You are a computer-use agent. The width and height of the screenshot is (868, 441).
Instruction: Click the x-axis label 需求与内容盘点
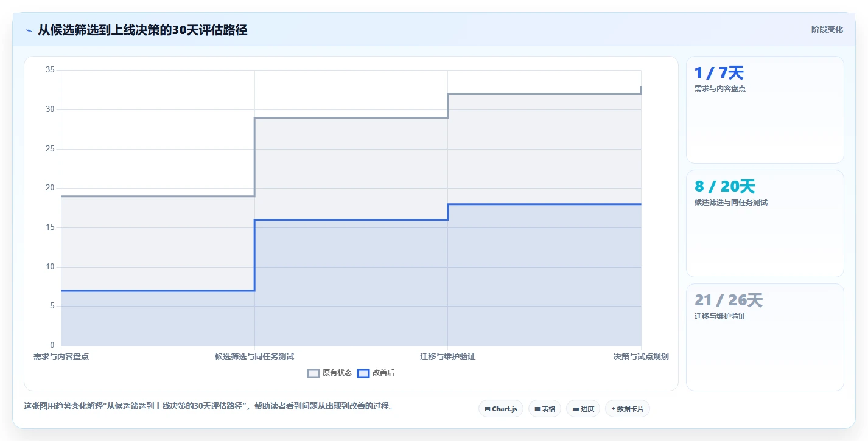(61, 357)
